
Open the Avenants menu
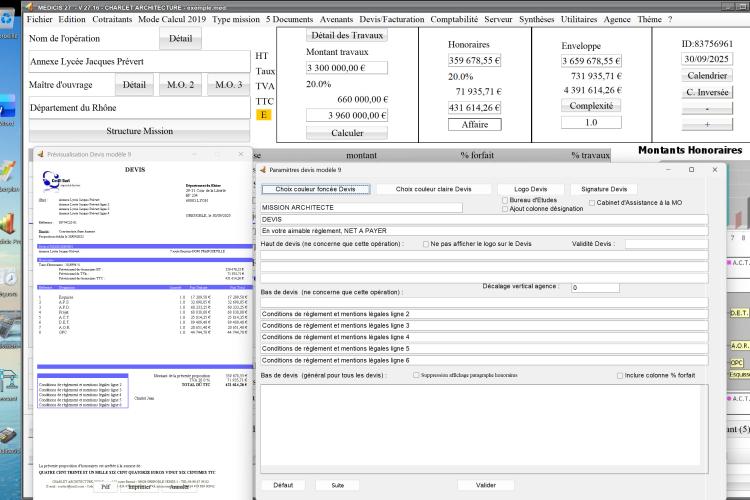click(336, 19)
